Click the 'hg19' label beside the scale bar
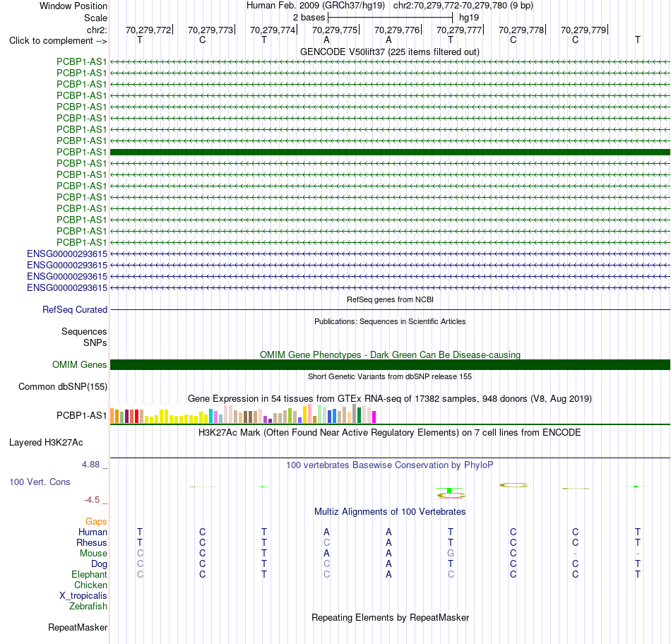The width and height of the screenshot is (671, 644). coord(468,18)
